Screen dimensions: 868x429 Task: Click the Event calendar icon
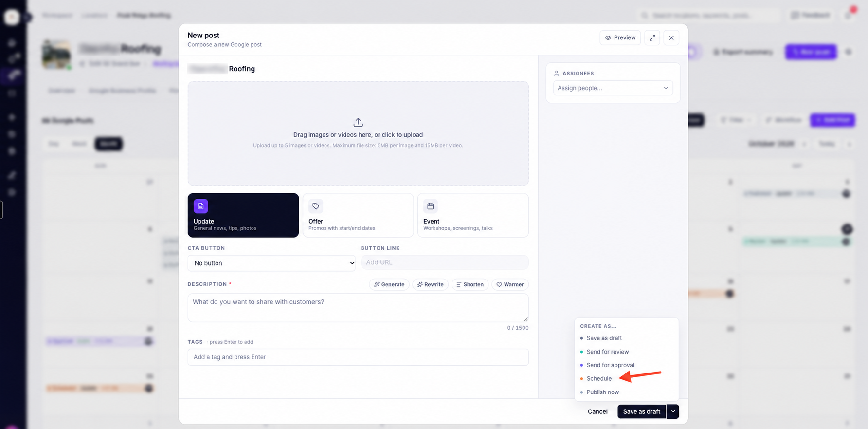[431, 206]
